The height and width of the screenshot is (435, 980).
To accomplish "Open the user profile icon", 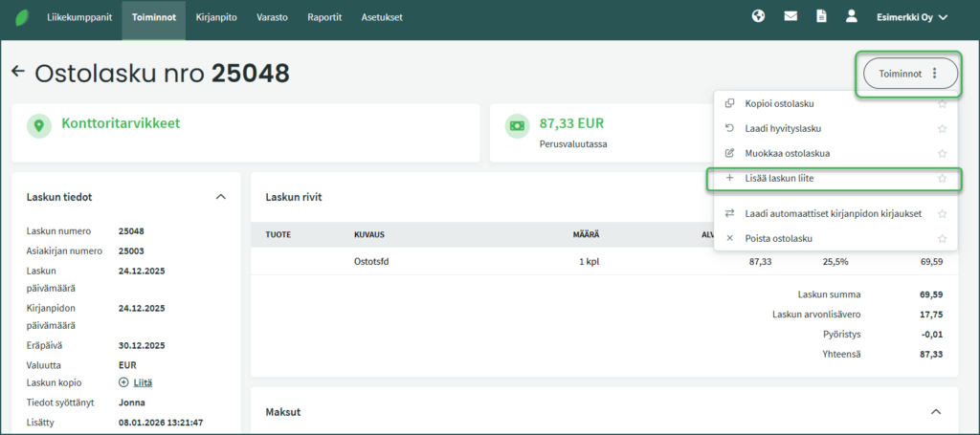I will tap(851, 16).
